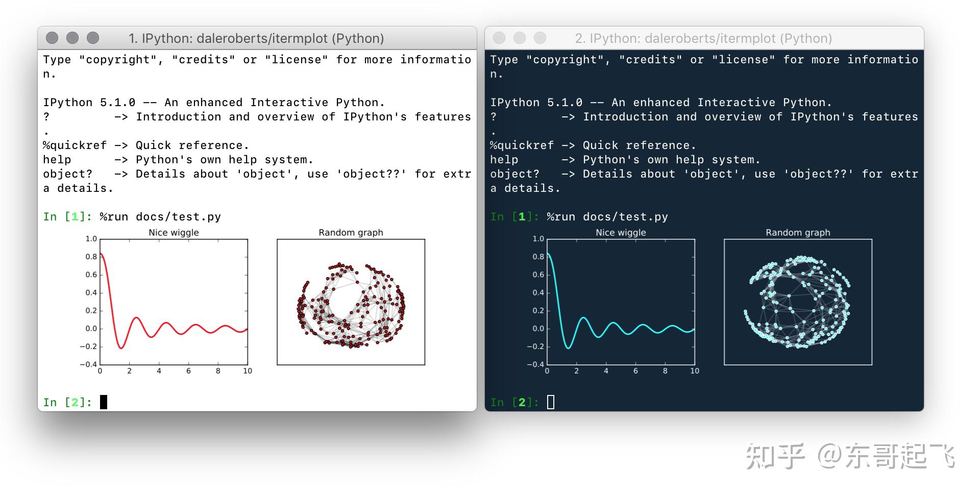
Task: Click the Nice wiggle title in dark window
Action: 620,232
